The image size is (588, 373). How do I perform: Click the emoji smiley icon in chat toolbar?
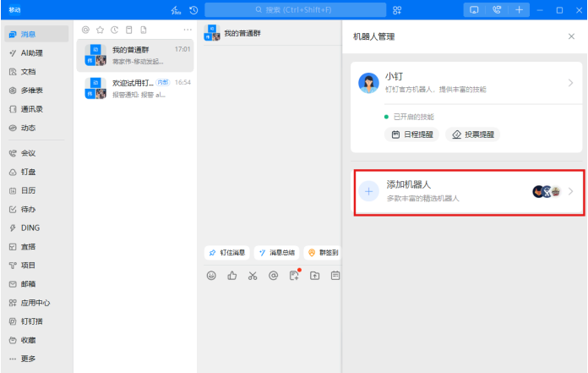tap(211, 276)
